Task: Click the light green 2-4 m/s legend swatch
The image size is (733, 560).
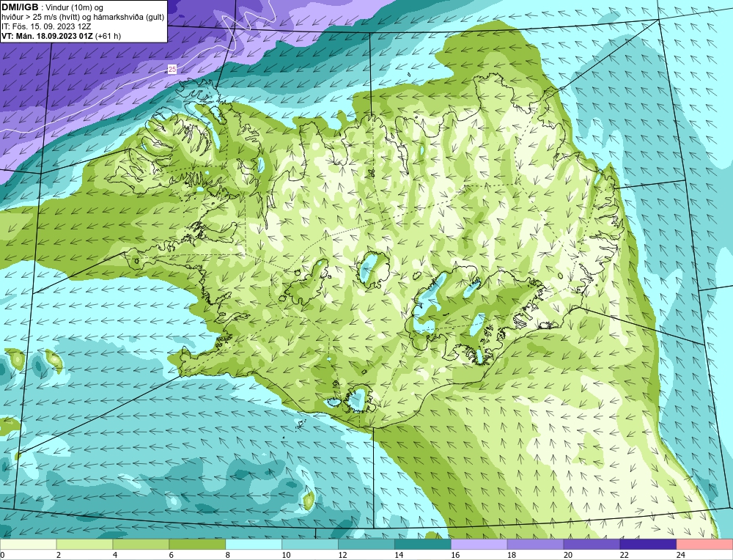Action: (x=84, y=545)
